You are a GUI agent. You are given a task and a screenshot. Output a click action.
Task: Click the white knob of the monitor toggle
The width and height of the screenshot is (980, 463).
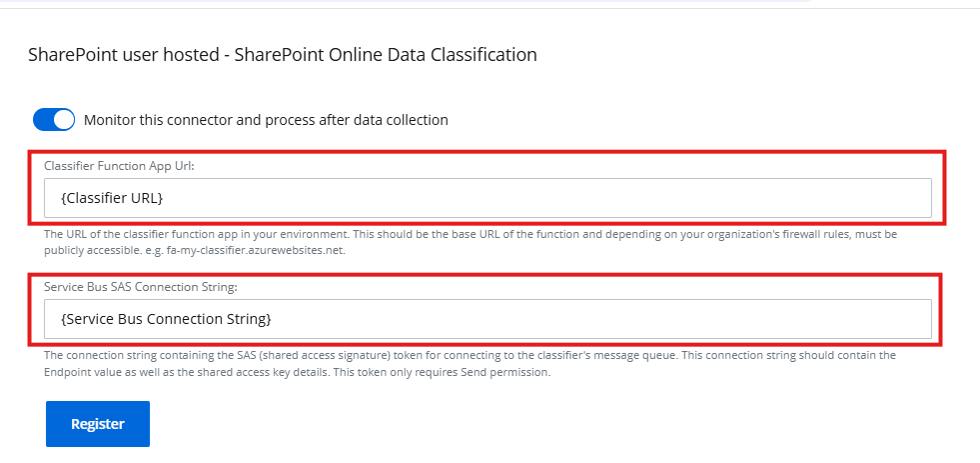click(64, 120)
